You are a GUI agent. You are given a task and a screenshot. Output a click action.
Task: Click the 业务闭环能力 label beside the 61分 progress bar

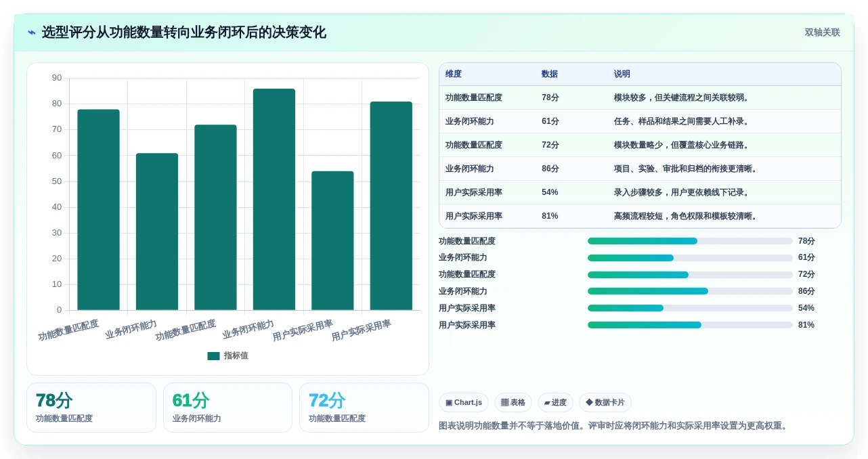(x=463, y=258)
